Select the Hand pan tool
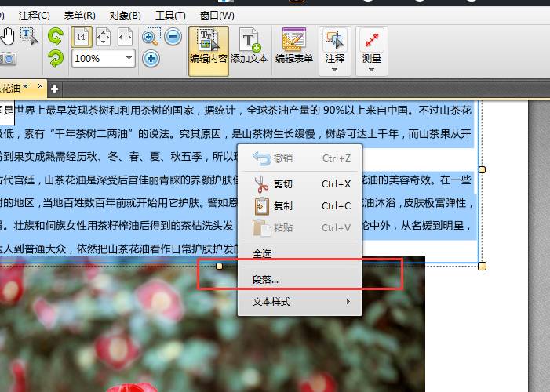The width and height of the screenshot is (550, 392). [7, 36]
